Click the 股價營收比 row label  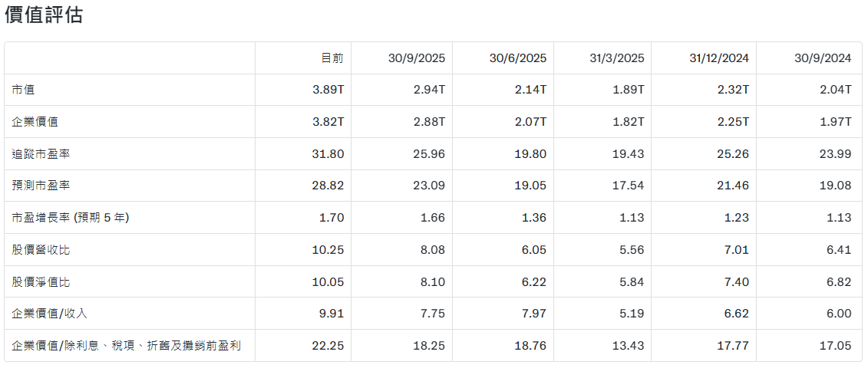pos(41,250)
